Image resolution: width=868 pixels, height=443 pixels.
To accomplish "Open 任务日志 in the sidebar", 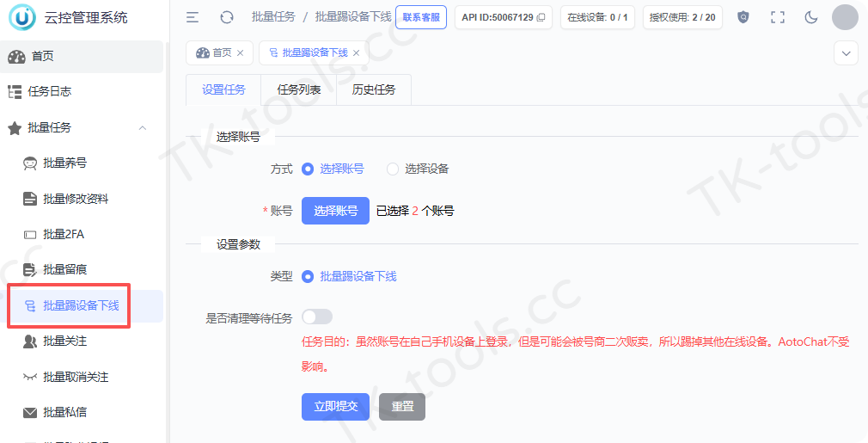I will [x=82, y=91].
